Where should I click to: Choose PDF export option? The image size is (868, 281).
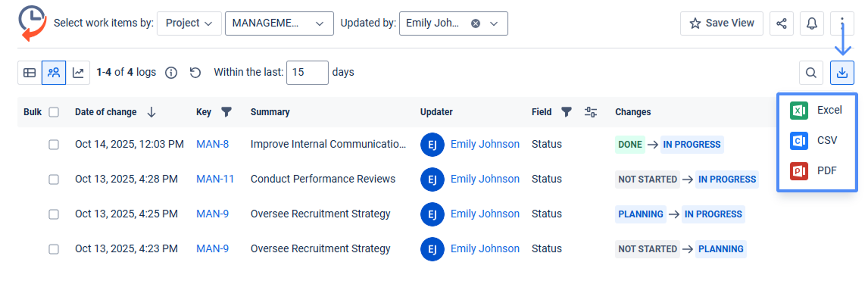point(816,171)
